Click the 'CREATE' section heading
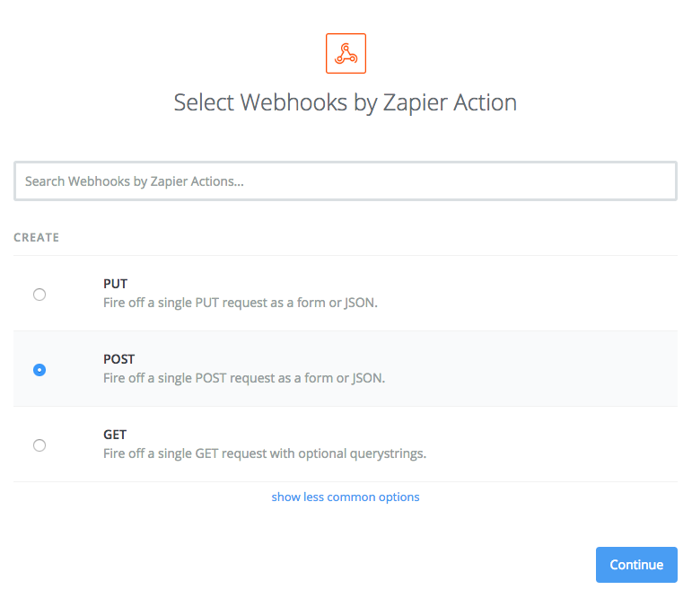 pyautogui.click(x=36, y=238)
